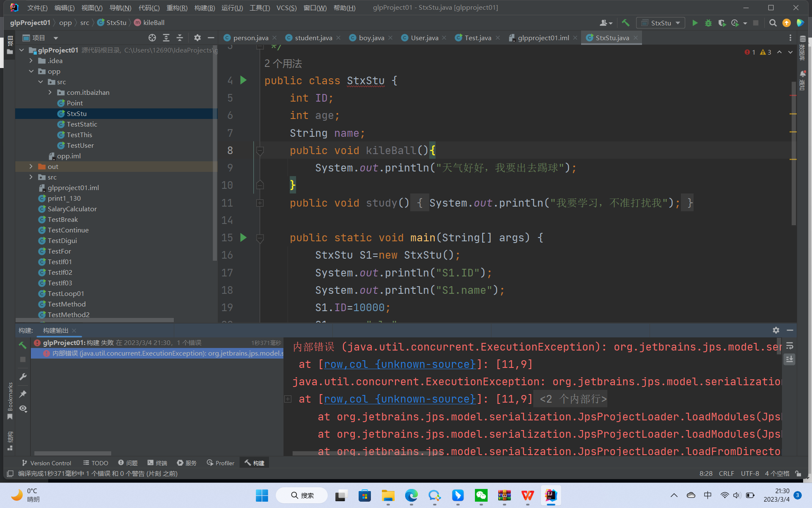Viewport: 812px width, 508px height.
Task: Run StxStu with the green play button
Action: coord(694,23)
